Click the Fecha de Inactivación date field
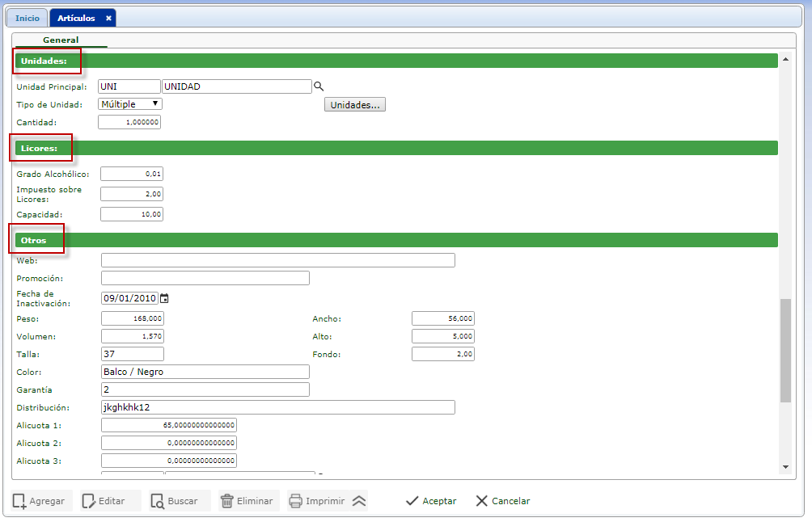 point(130,298)
